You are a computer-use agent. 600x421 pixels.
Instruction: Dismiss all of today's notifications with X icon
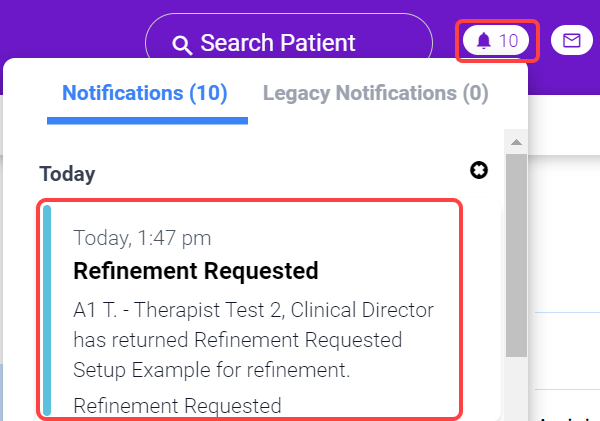[479, 171]
